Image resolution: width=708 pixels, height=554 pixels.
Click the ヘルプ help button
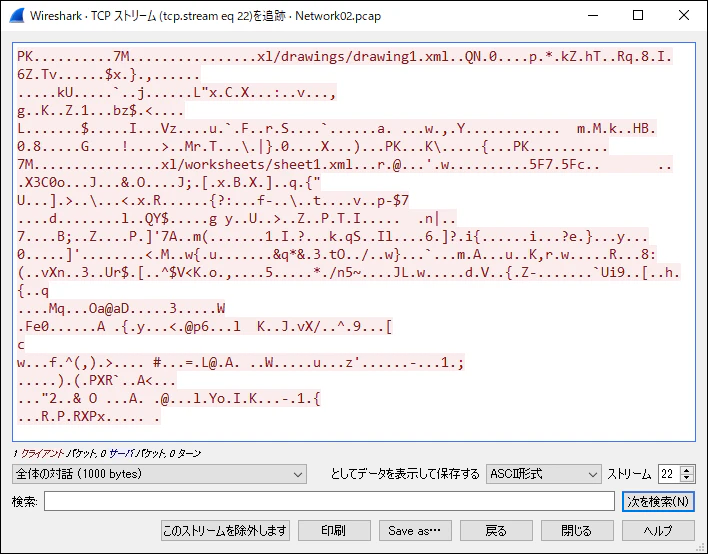coord(658,531)
